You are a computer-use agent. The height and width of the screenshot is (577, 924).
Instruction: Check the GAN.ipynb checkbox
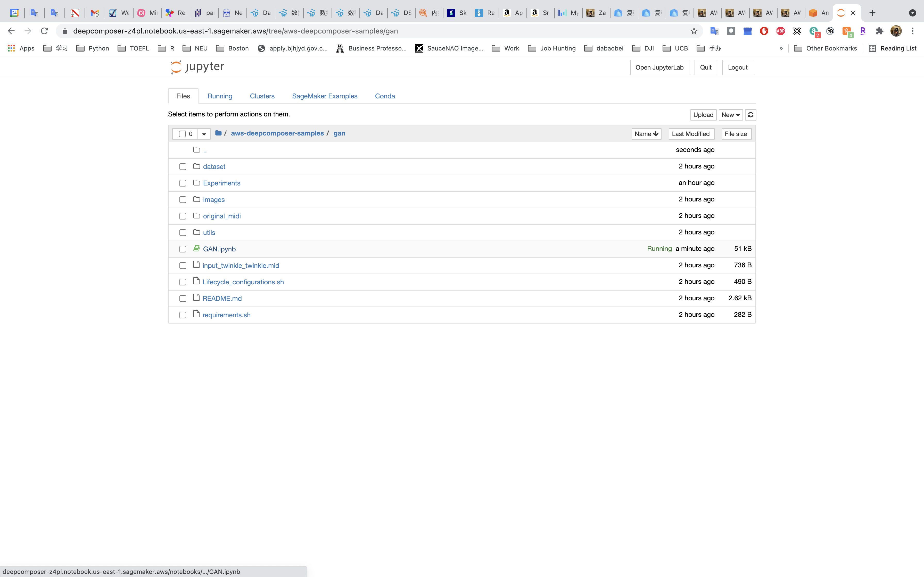pyautogui.click(x=183, y=249)
